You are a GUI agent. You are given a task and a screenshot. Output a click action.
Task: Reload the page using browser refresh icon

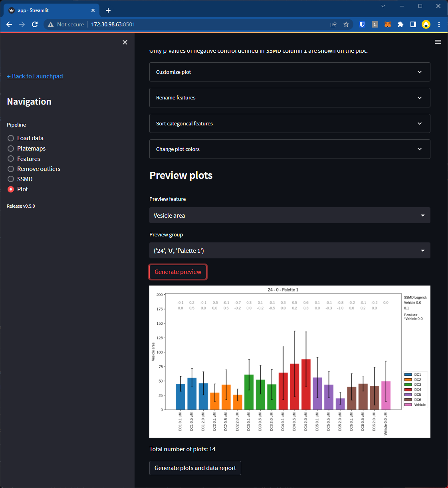pos(35,24)
